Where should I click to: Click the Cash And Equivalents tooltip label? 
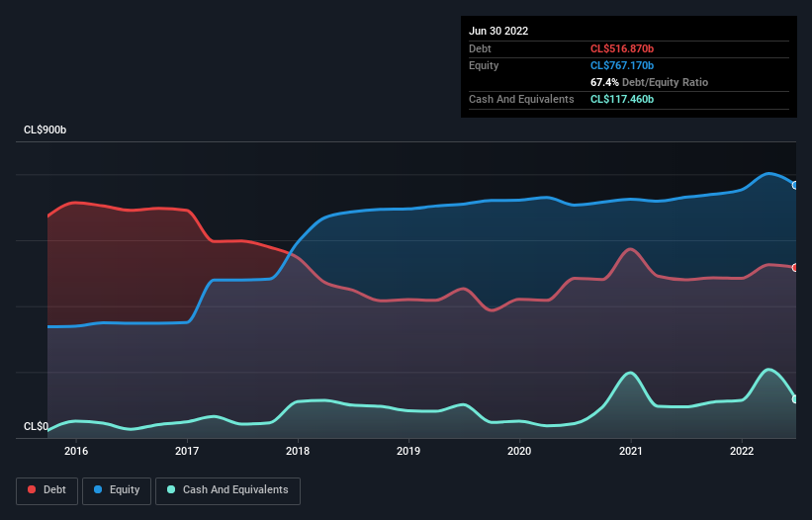tap(521, 99)
